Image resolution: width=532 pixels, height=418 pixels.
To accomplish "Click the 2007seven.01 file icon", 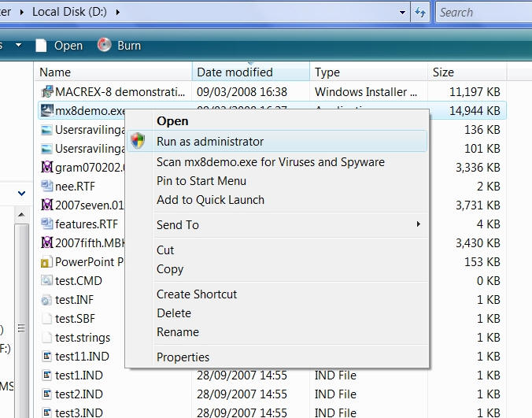I will click(x=46, y=205).
